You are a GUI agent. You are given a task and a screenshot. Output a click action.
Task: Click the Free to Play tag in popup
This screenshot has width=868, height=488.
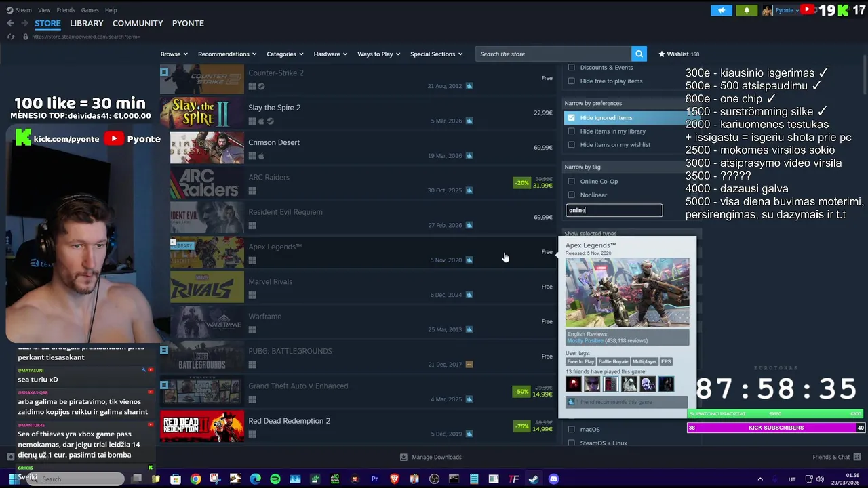(x=580, y=362)
